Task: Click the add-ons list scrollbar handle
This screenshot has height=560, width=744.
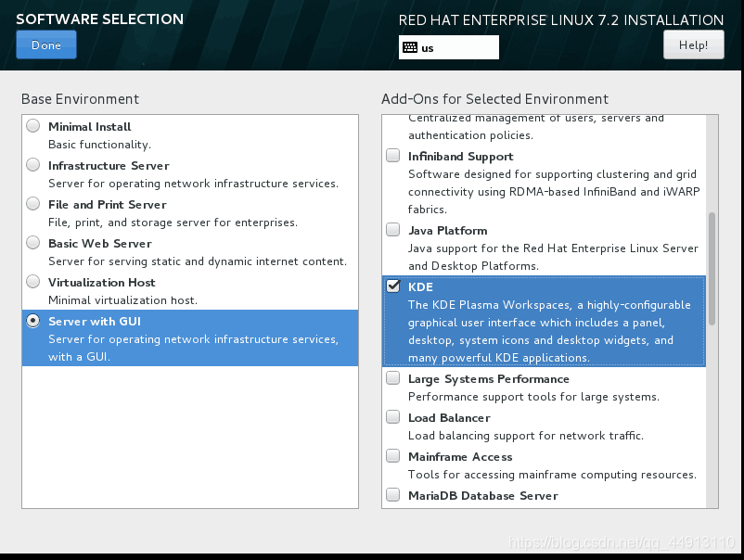Action: point(712,269)
